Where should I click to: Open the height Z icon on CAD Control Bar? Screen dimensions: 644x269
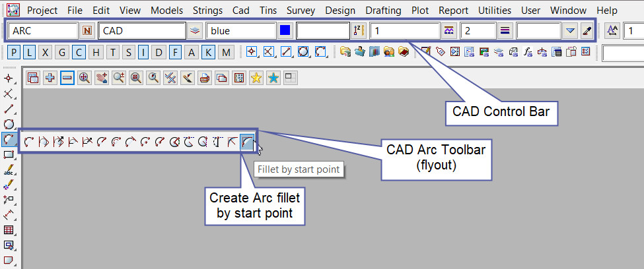pyautogui.click(x=359, y=30)
